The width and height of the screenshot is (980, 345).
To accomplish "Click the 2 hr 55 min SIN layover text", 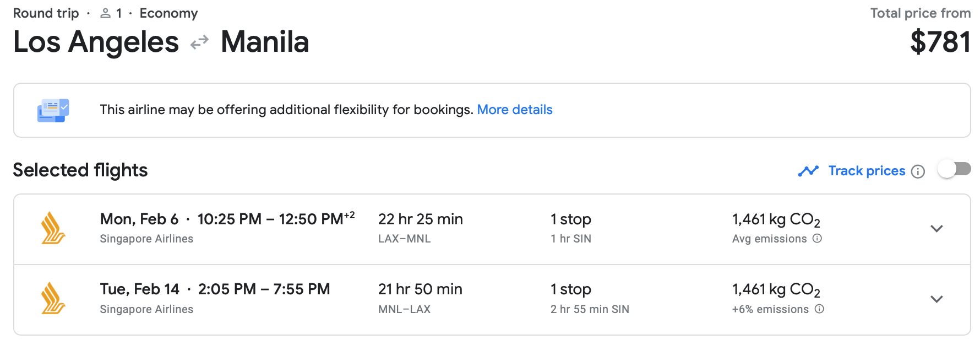I will [589, 309].
